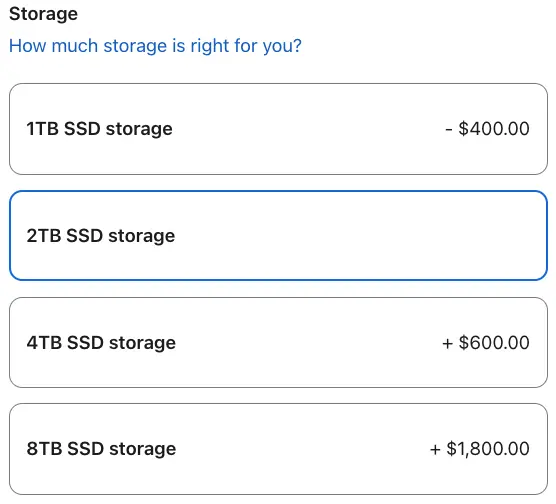The width and height of the screenshot is (556, 504).
Task: Select the 8TB SSD storage upgrade
Action: 278,449
